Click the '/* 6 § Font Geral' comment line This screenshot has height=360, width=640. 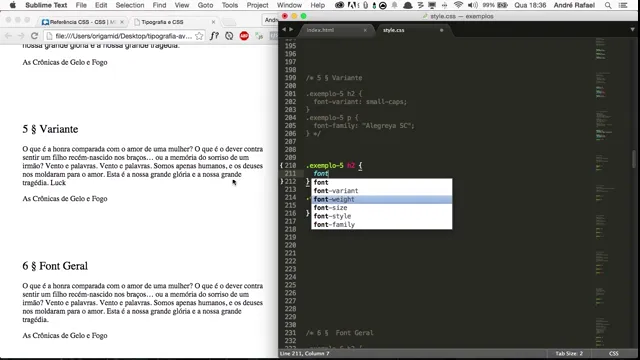tap(340, 333)
